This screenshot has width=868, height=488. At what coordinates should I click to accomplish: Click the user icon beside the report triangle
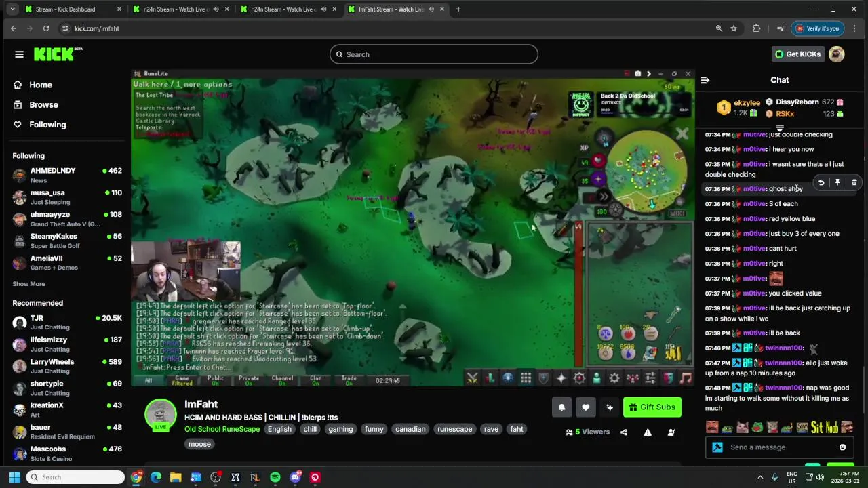coord(671,432)
